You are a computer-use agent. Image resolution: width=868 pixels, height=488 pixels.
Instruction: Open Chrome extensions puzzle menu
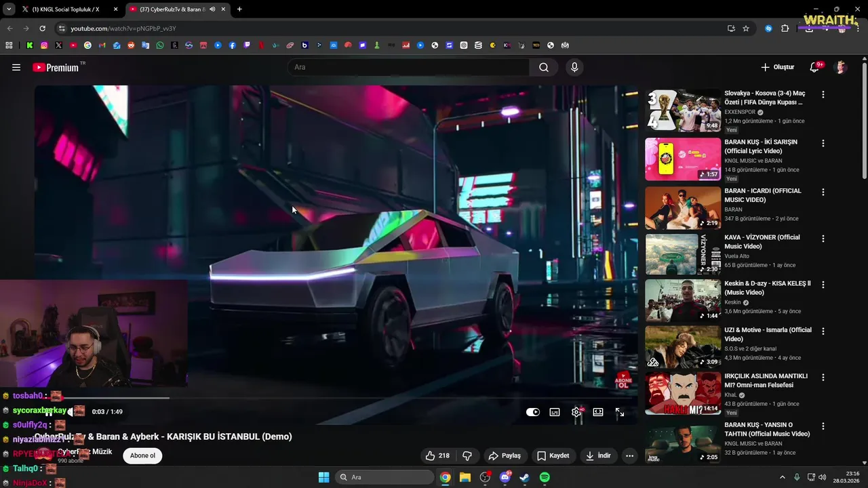[785, 28]
